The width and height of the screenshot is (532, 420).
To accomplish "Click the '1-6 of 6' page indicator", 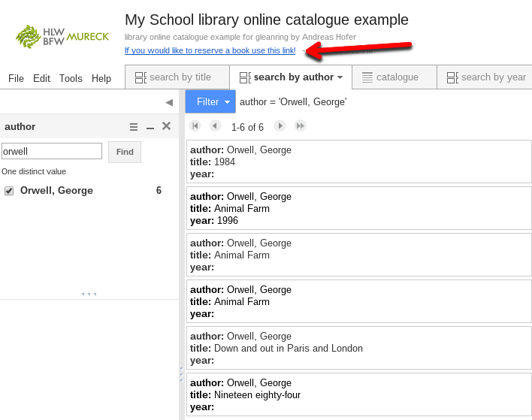I will click(247, 127).
